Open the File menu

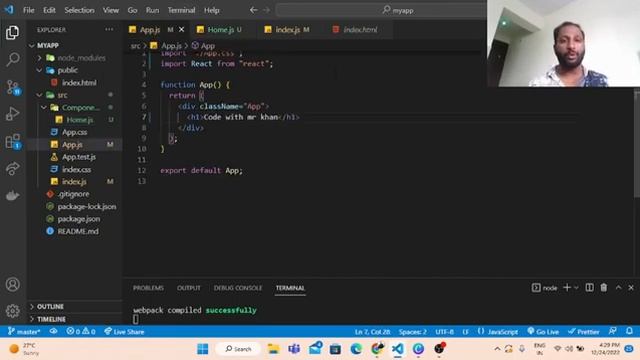29,10
